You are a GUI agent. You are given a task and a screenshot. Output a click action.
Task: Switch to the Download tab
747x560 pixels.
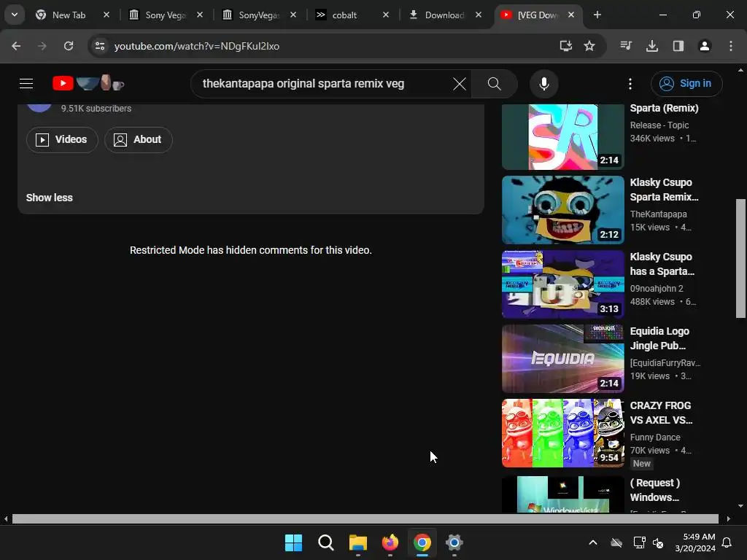point(444,15)
